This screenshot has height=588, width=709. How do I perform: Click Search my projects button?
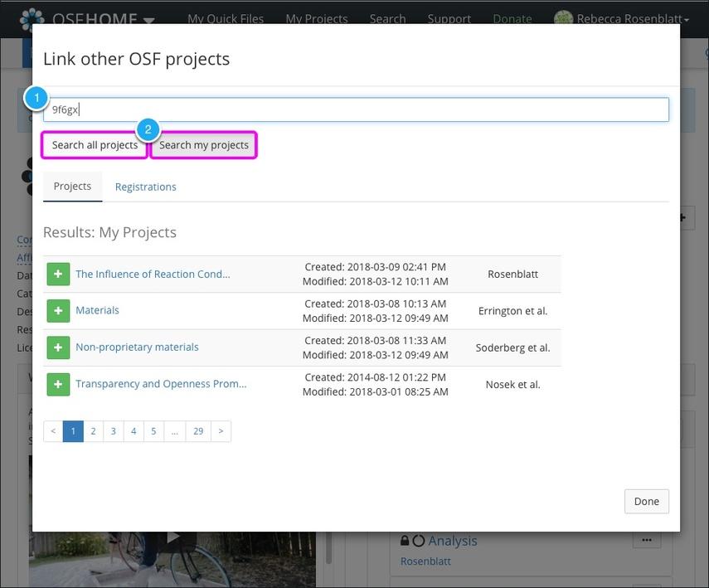pyautogui.click(x=203, y=145)
